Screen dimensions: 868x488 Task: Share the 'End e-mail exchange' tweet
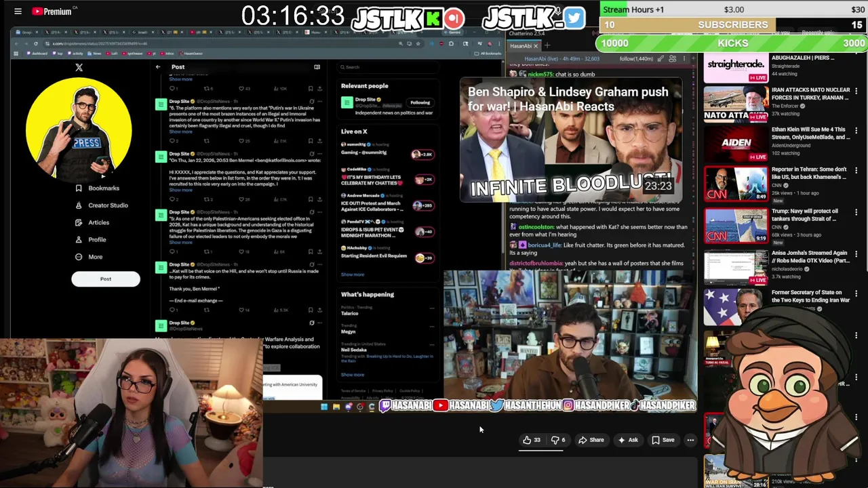(319, 310)
